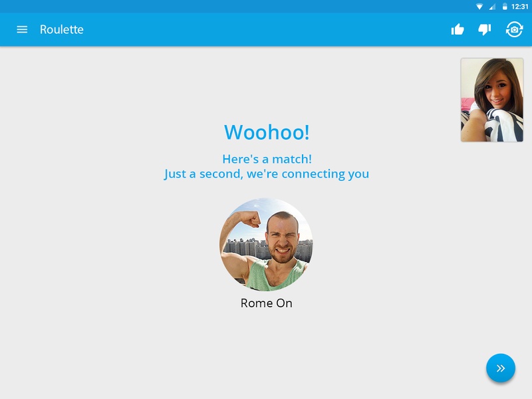Open the hamburger navigation menu
Viewport: 532px width, 399px height.
[22, 29]
